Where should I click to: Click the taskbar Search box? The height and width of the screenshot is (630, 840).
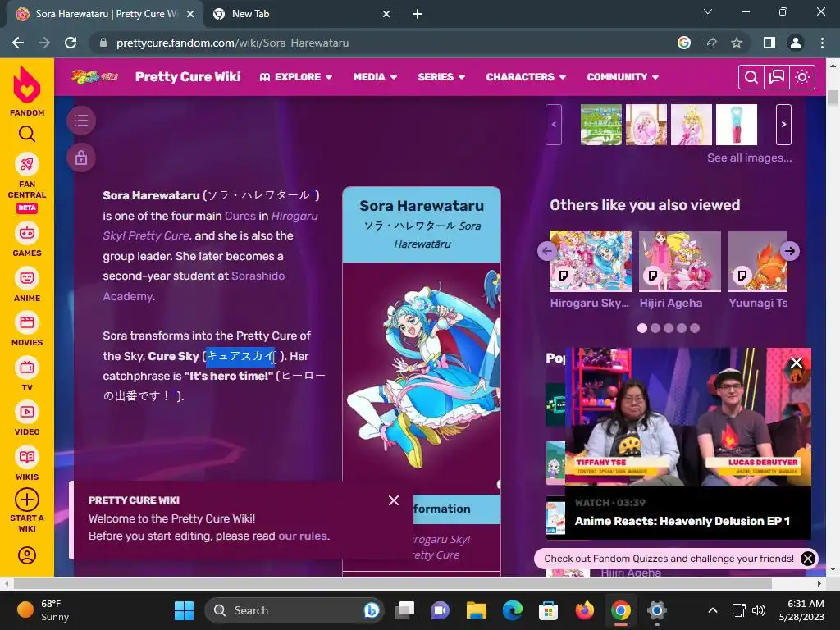pyautogui.click(x=294, y=610)
